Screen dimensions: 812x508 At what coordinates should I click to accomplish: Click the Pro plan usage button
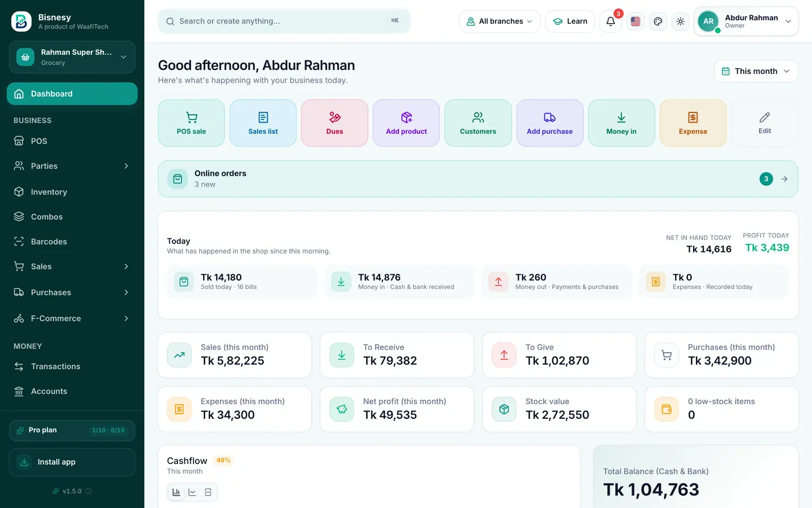pyautogui.click(x=72, y=431)
